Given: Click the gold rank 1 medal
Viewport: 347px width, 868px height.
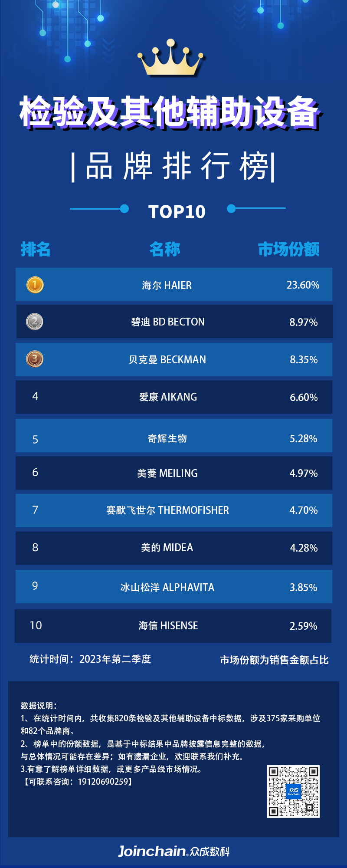Looking at the screenshot, I should [x=35, y=285].
